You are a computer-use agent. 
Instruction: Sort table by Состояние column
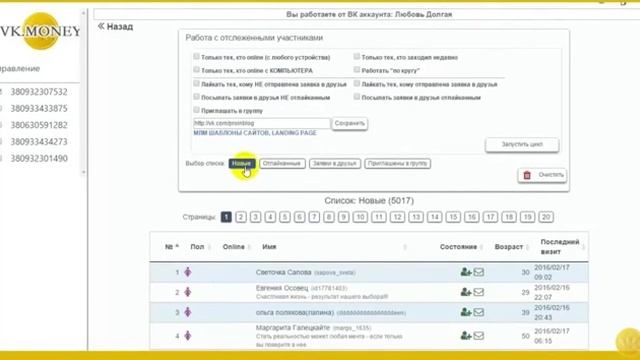pos(461,247)
